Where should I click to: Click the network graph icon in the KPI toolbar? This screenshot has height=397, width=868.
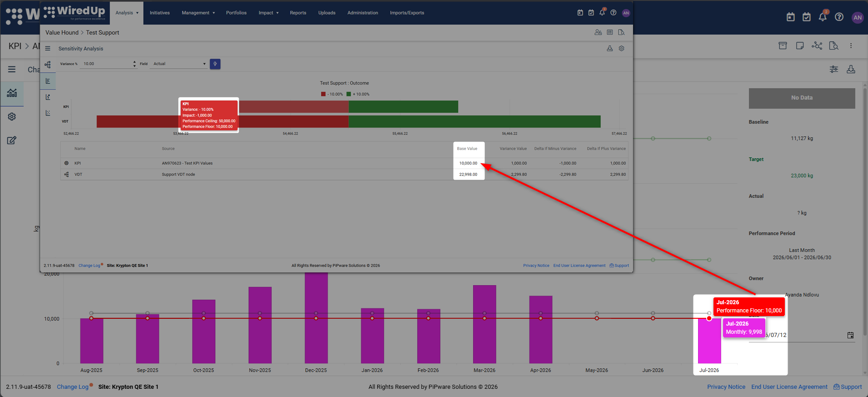(x=817, y=45)
